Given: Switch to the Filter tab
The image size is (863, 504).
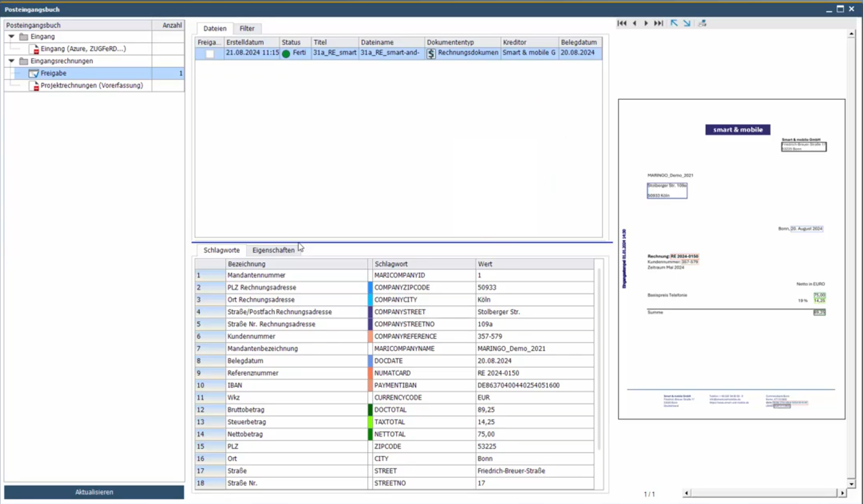Looking at the screenshot, I should pyautogui.click(x=247, y=29).
